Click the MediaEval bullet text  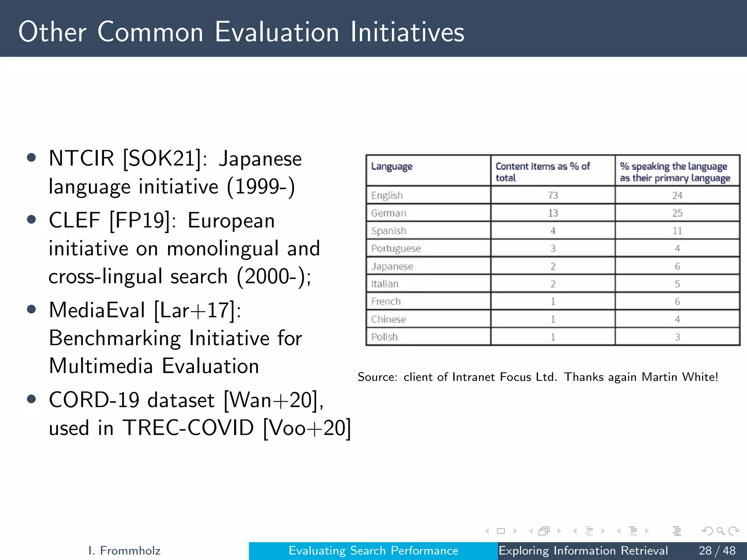pos(175,338)
